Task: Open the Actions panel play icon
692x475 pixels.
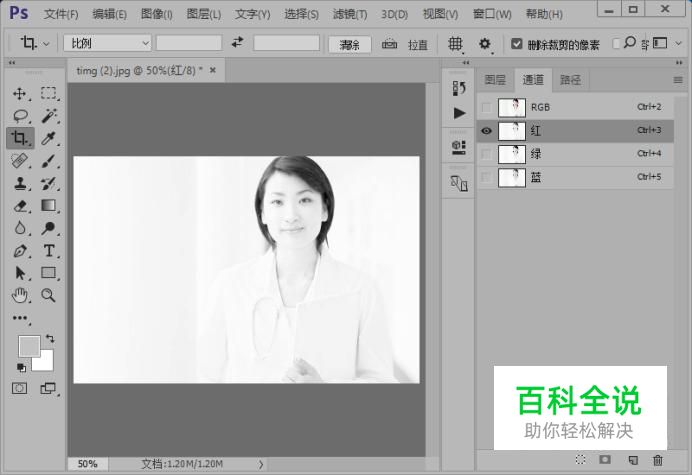Action: coord(459,113)
